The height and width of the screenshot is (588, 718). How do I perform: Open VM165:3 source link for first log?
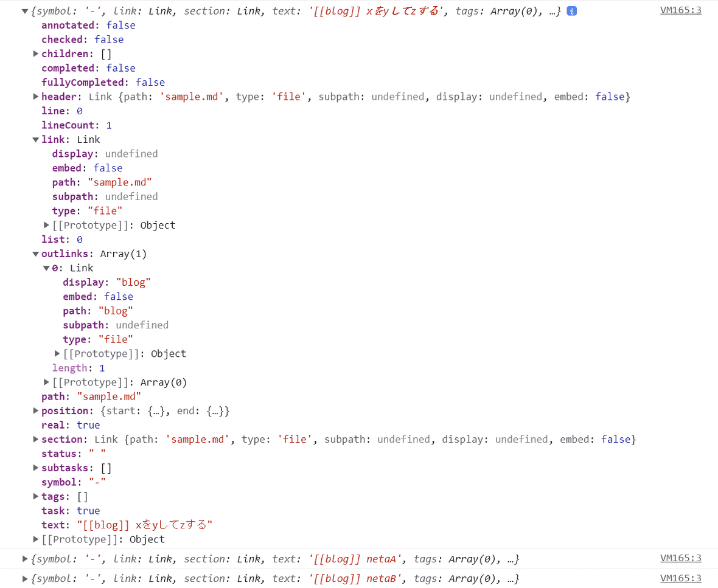pyautogui.click(x=680, y=10)
